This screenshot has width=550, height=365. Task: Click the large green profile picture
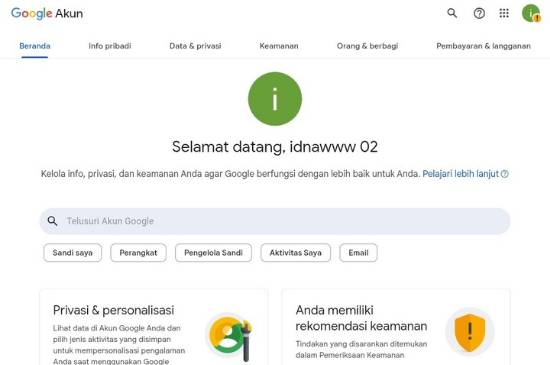tap(275, 99)
